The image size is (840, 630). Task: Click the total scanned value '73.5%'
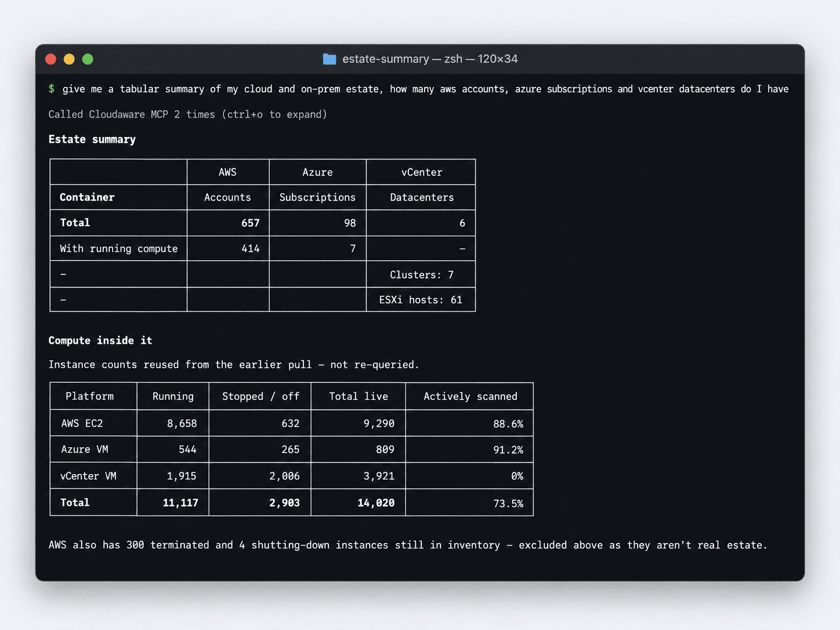pos(508,504)
